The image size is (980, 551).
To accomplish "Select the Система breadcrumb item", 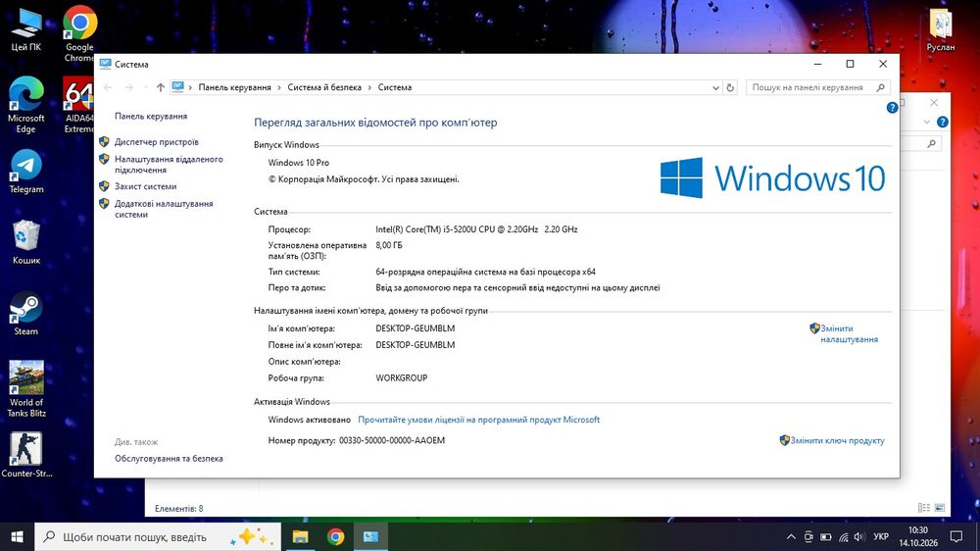I will click(394, 87).
